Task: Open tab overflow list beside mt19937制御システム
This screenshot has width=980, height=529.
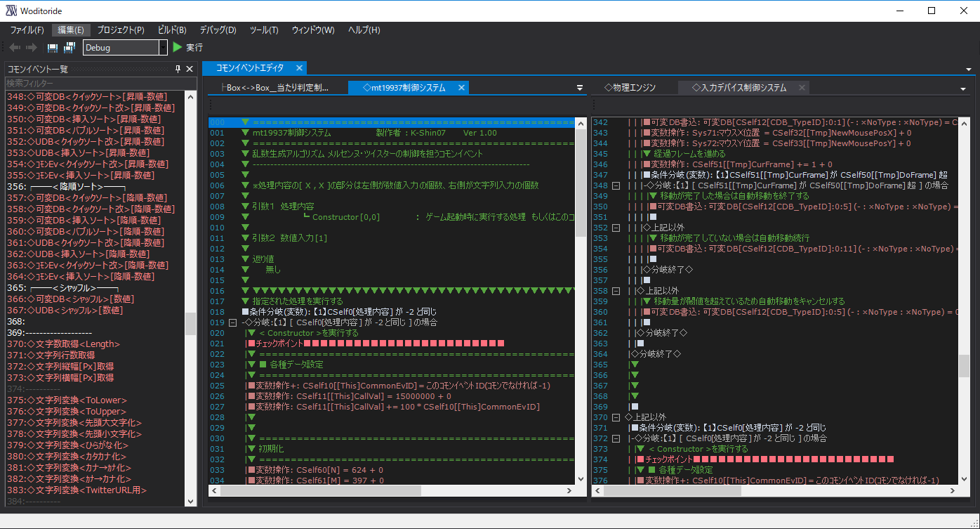Action: (x=580, y=88)
